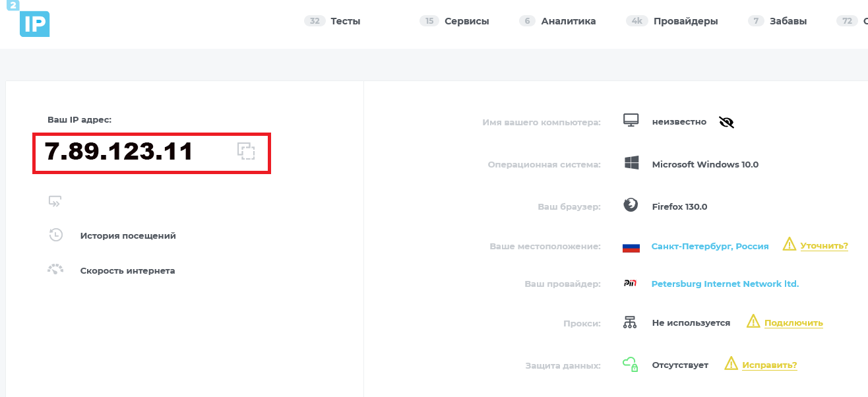Click the Подключить proxy link
The height and width of the screenshot is (397, 868).
pos(793,322)
